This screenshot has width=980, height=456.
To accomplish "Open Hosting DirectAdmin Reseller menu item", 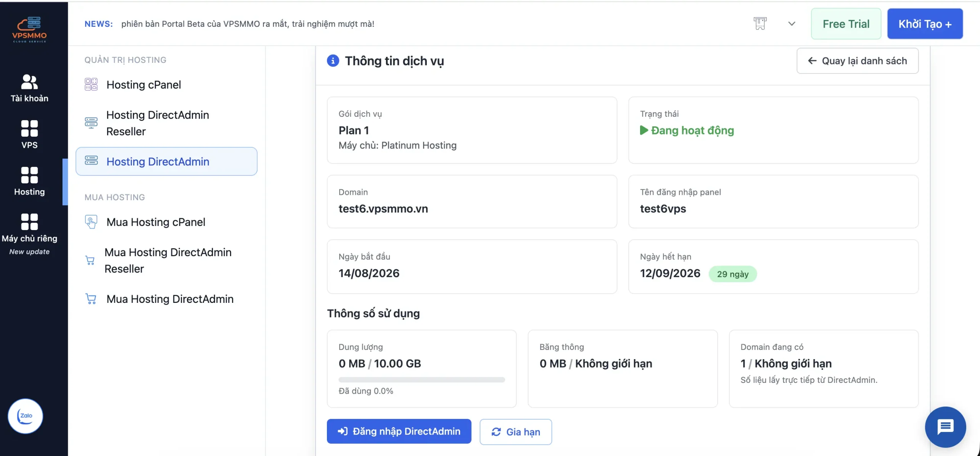I will 166,123.
